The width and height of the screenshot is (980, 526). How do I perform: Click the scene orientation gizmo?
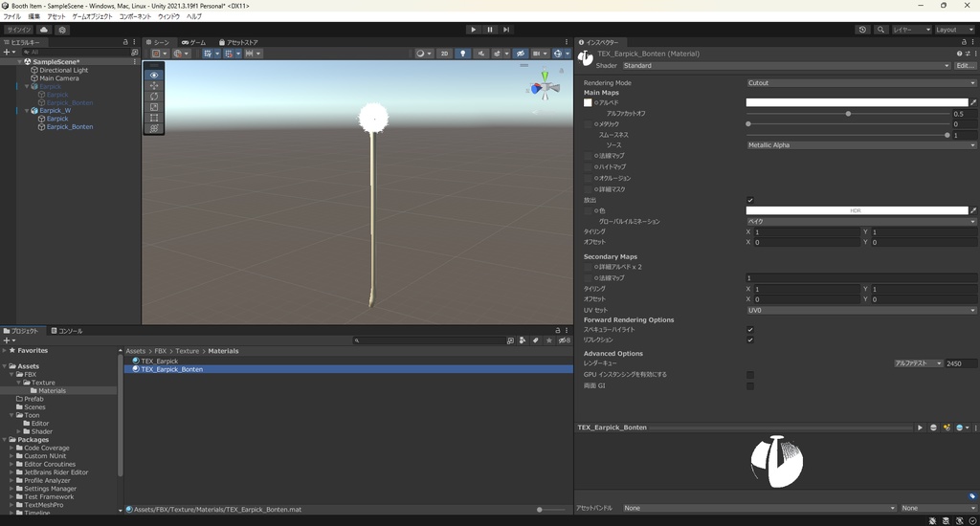tap(545, 85)
